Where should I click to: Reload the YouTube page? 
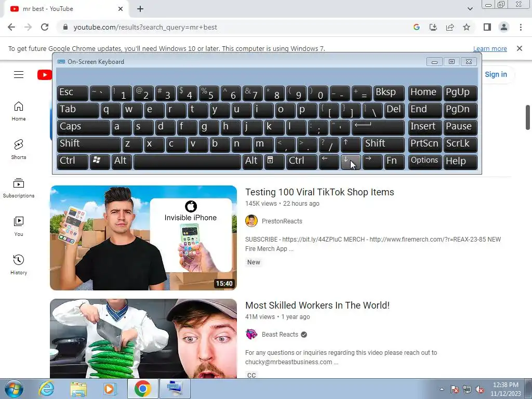(x=45, y=27)
